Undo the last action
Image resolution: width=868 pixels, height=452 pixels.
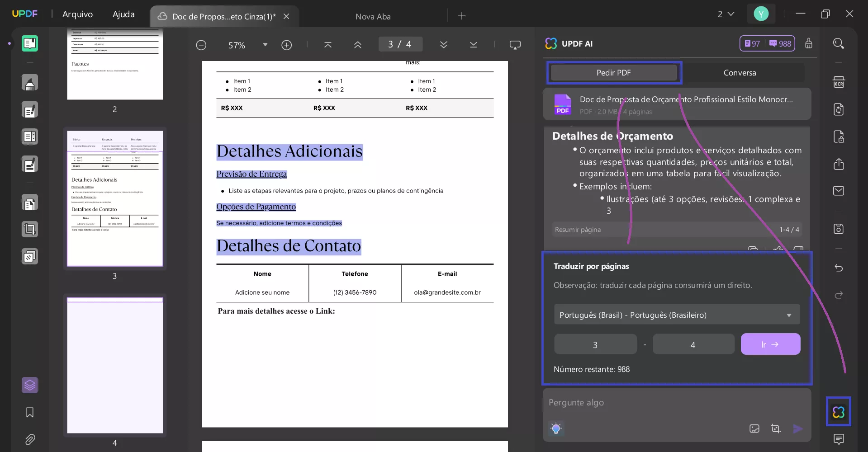coord(839,268)
